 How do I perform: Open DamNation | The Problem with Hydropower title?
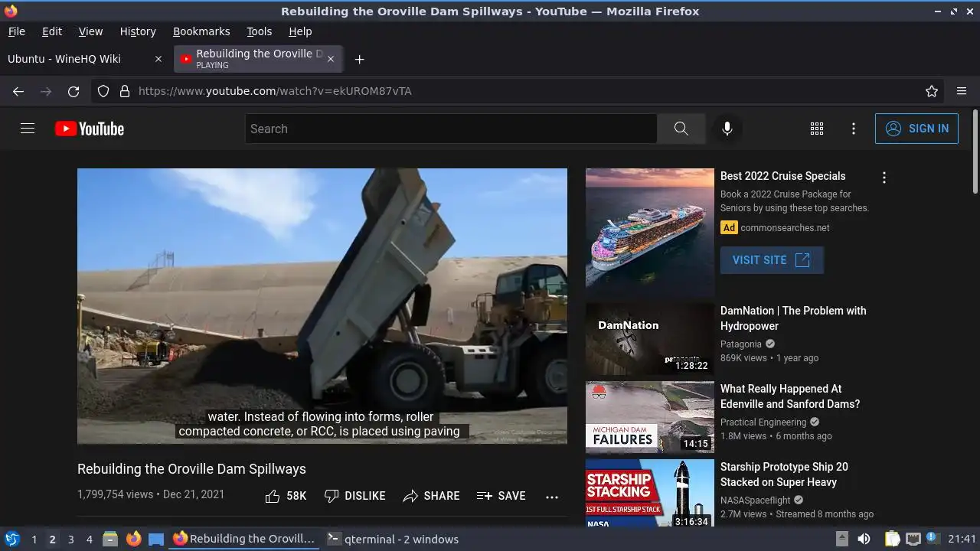[793, 318]
